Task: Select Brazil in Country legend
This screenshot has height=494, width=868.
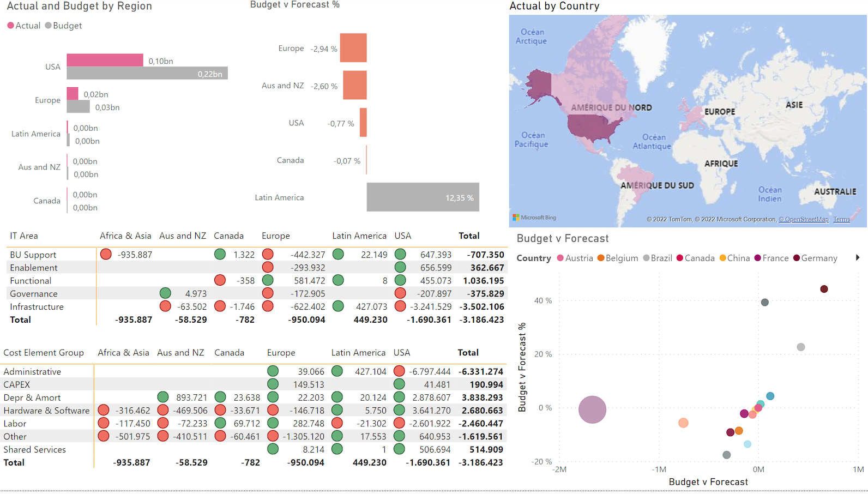Action: click(658, 258)
